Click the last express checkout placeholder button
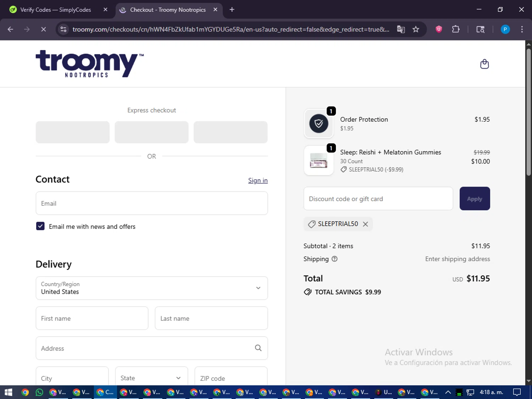Viewport: 532px width, 399px height. [x=231, y=132]
